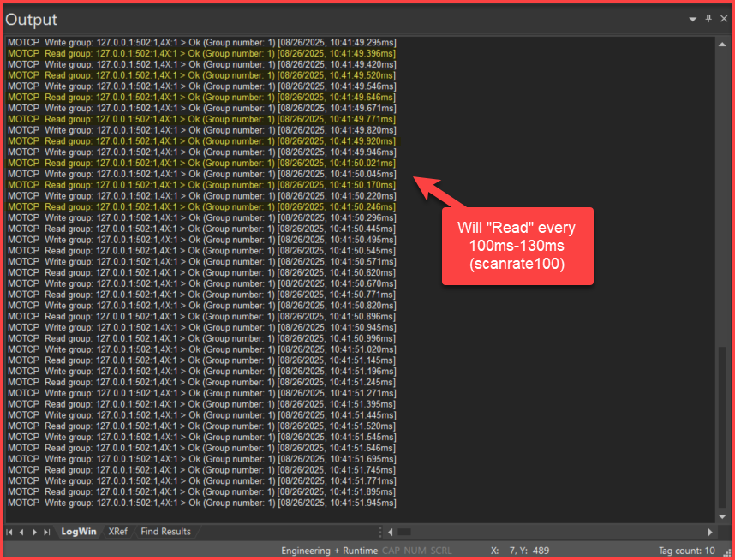This screenshot has height=560, width=735.
Task: Select the Read group log line at 10:41:50.545ms
Action: pos(202,250)
